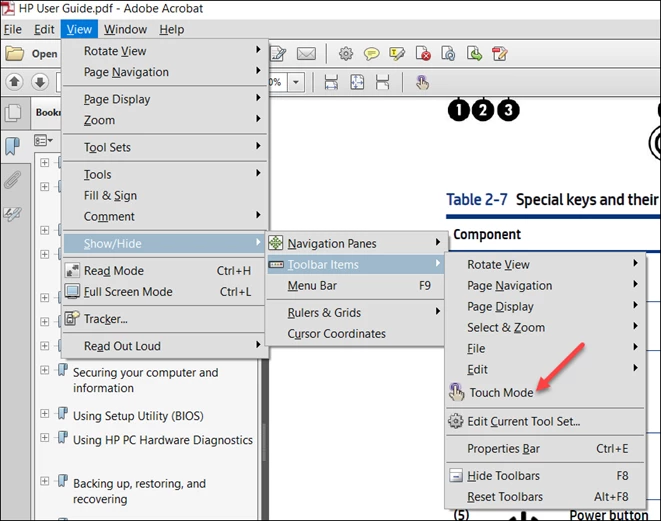Open the Read Out Loud submenu
The image size is (661, 521).
tap(165, 346)
